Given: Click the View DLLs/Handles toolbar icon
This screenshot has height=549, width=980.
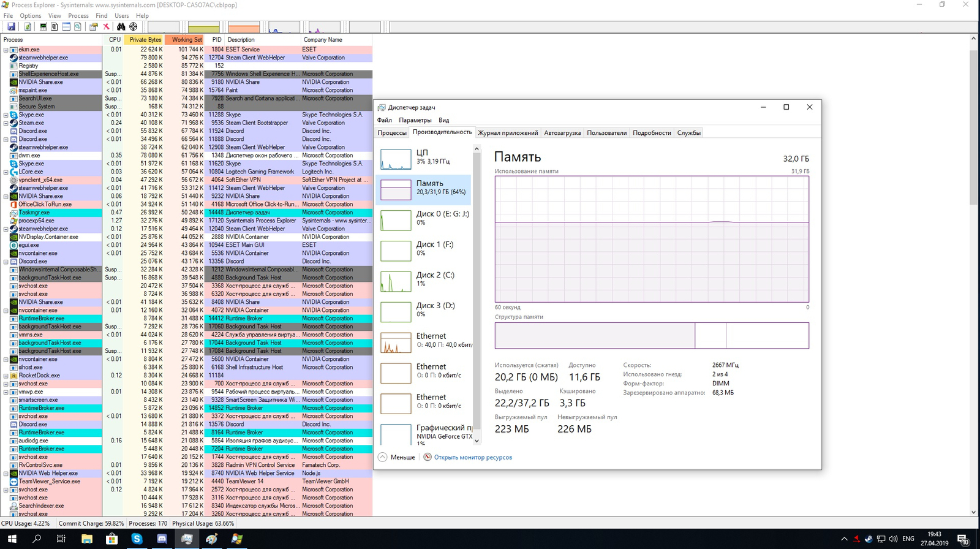Looking at the screenshot, I should 78,26.
